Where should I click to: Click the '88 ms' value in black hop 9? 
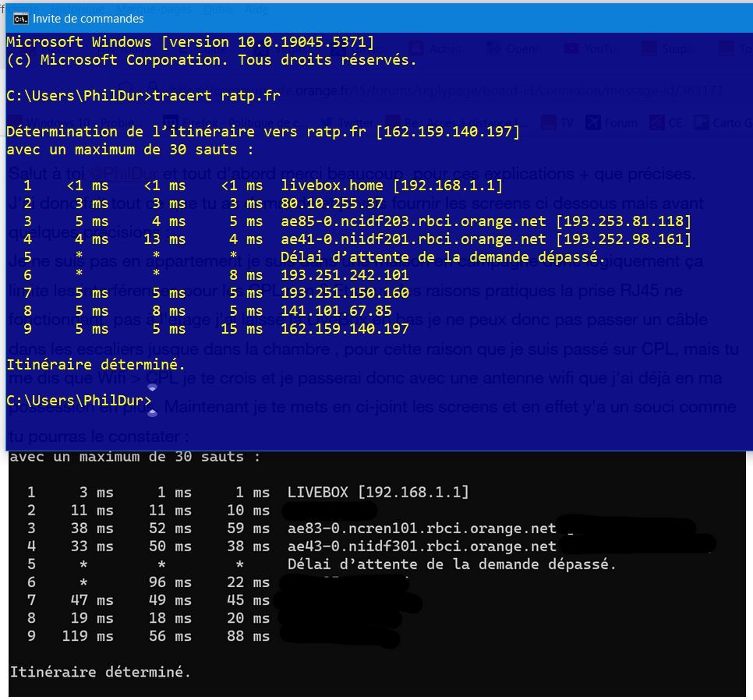249,636
